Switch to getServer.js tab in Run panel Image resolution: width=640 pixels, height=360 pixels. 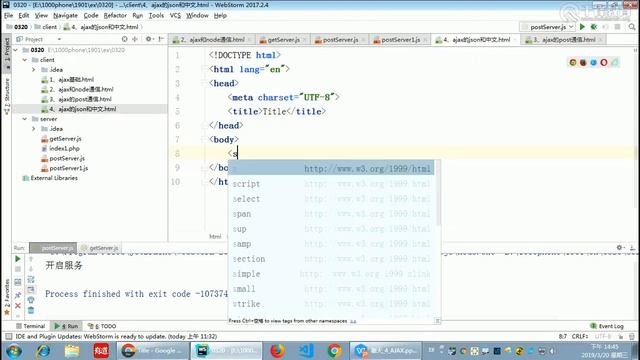coord(100,248)
